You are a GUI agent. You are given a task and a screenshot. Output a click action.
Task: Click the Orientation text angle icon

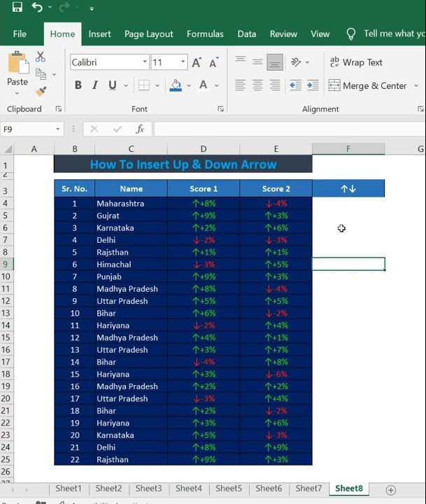296,62
